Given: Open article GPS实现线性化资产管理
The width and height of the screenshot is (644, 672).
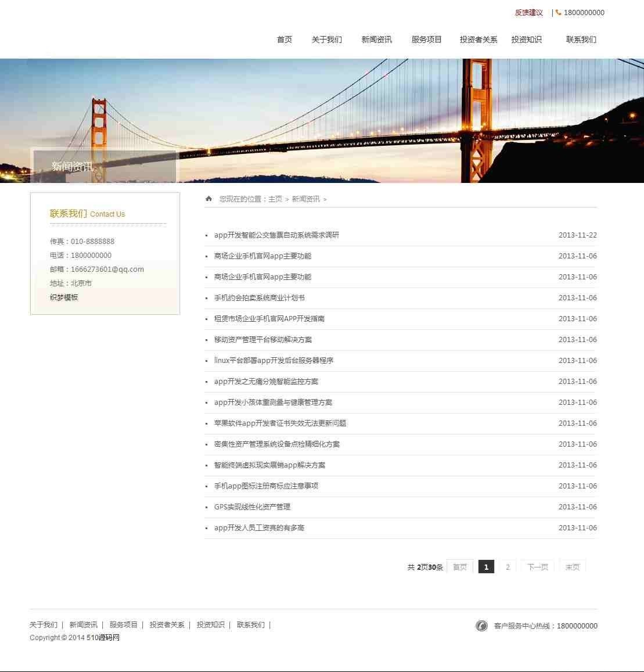Looking at the screenshot, I should pos(252,507).
